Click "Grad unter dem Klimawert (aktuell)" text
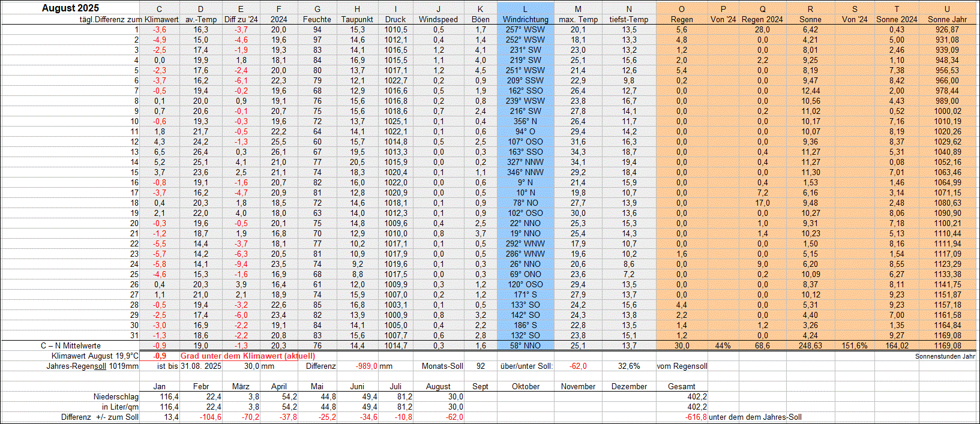 [247, 356]
